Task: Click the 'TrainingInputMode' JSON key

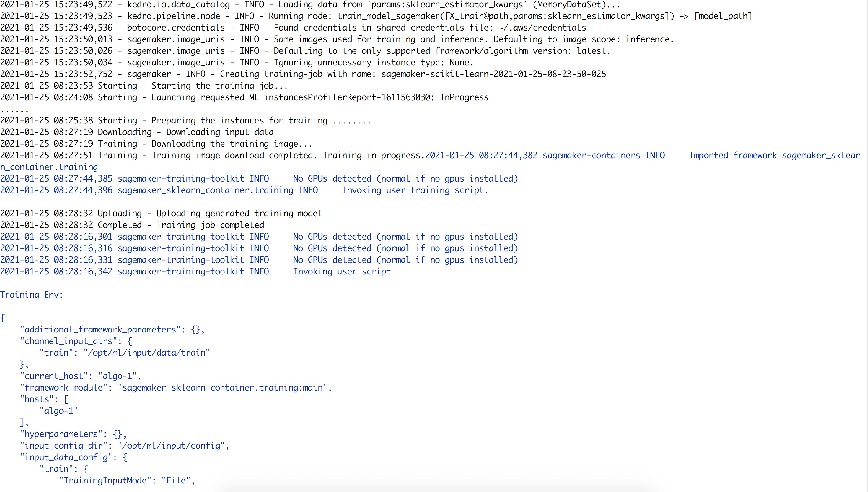Action: tap(105, 480)
